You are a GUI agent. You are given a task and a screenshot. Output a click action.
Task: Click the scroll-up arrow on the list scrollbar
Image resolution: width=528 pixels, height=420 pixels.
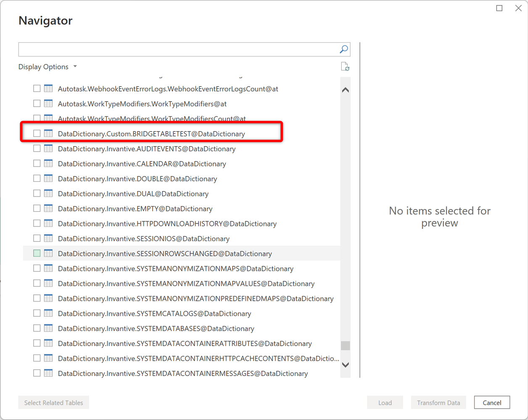click(345, 89)
